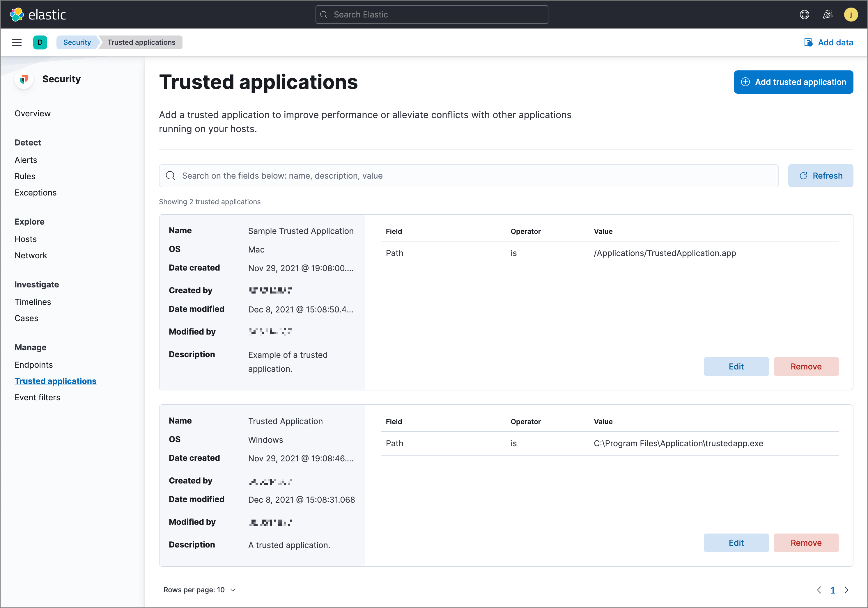Switch to the Event filters section
This screenshot has height=608, width=868.
click(x=38, y=397)
